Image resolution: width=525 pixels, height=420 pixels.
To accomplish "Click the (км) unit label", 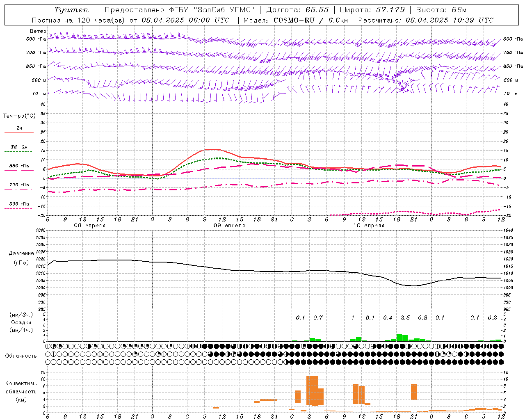I will coord(21,399).
